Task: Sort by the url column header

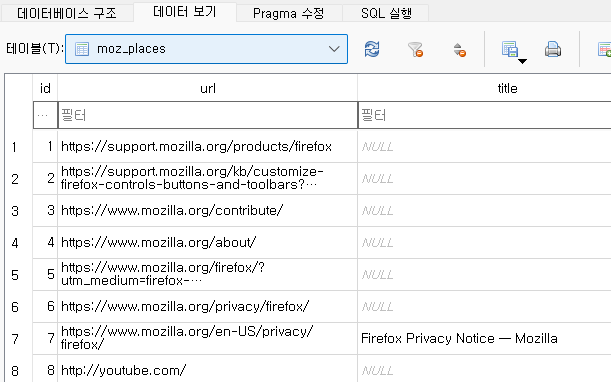Action: coord(208,88)
